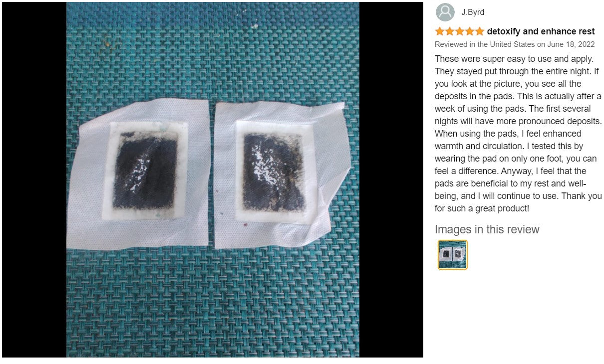
Task: Click the sentence 'Thank you for such a great product!'
Action: point(518,202)
